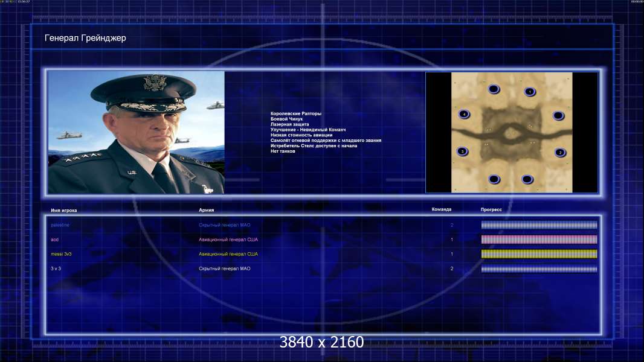Click team number in '3 v 3' row
Image resolution: width=644 pixels, height=362 pixels.
pyautogui.click(x=452, y=268)
